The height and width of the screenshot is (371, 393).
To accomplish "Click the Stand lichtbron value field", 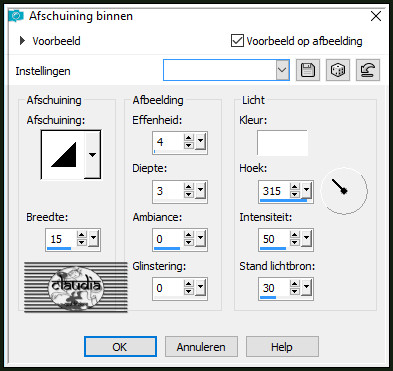I will pyautogui.click(x=274, y=288).
